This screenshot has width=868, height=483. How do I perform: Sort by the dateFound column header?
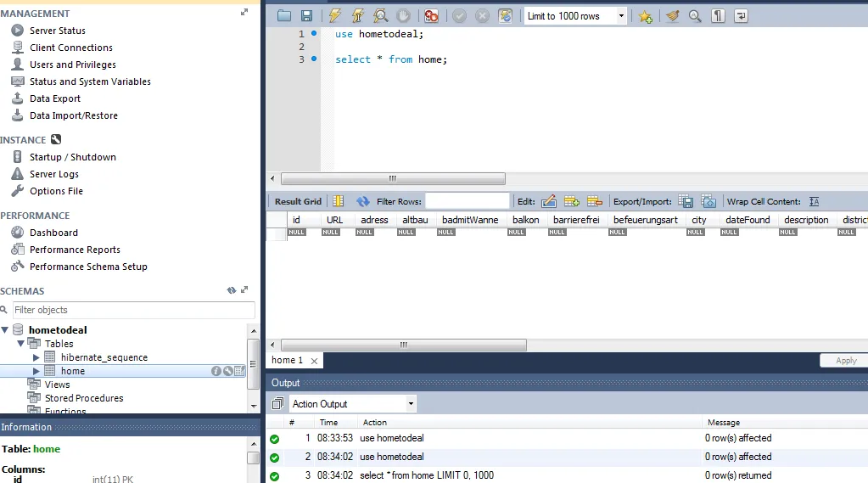[x=748, y=220]
